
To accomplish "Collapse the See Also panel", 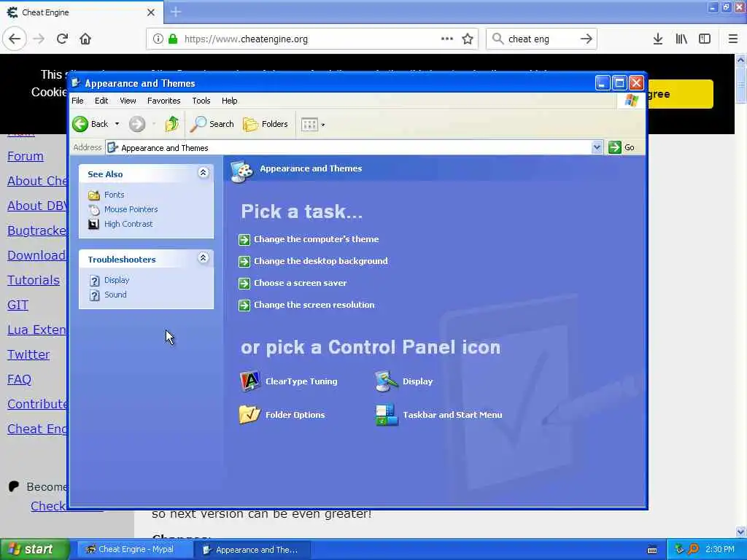I will pos(203,173).
